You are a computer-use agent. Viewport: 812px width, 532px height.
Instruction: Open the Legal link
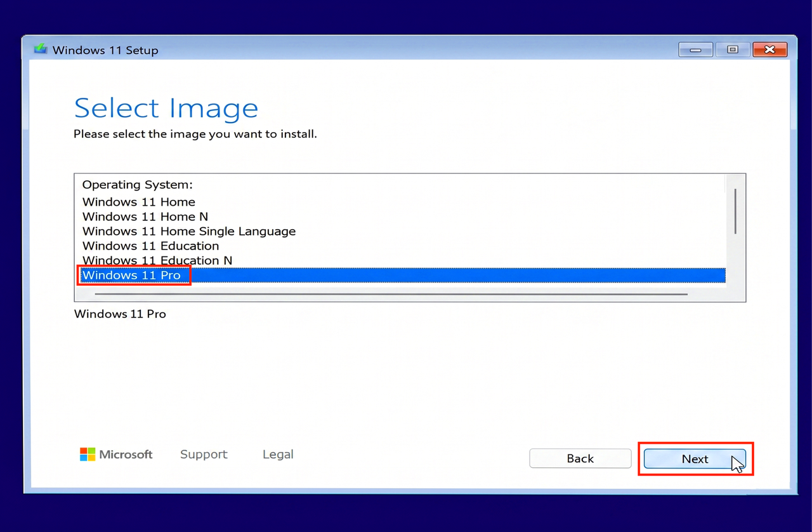[278, 454]
